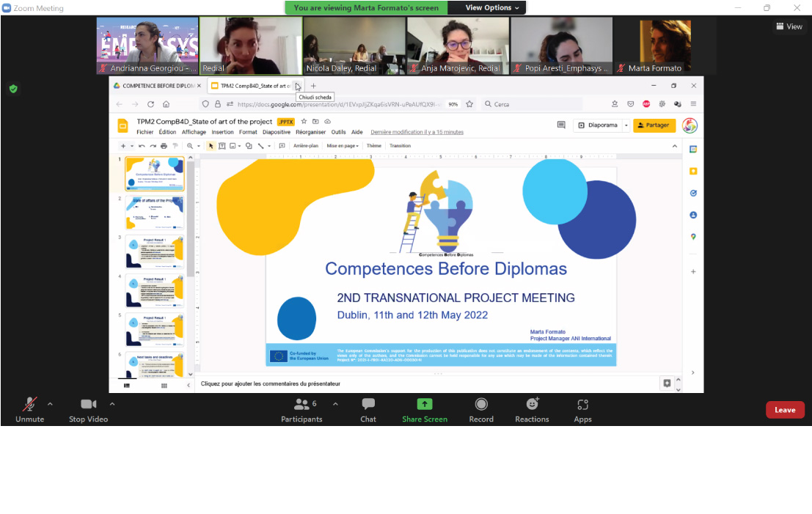The width and height of the screenshot is (812, 514).
Task: Expand video options caret next to Stop Video
Action: pos(111,404)
